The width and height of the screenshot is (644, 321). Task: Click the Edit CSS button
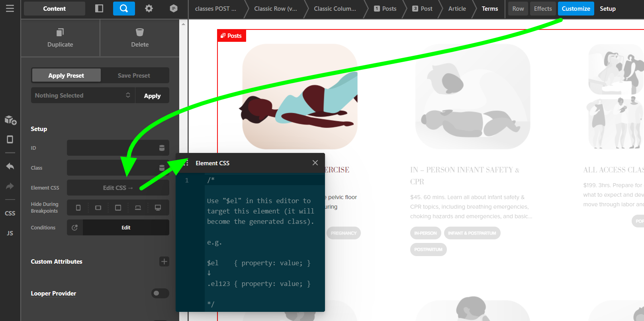click(118, 188)
